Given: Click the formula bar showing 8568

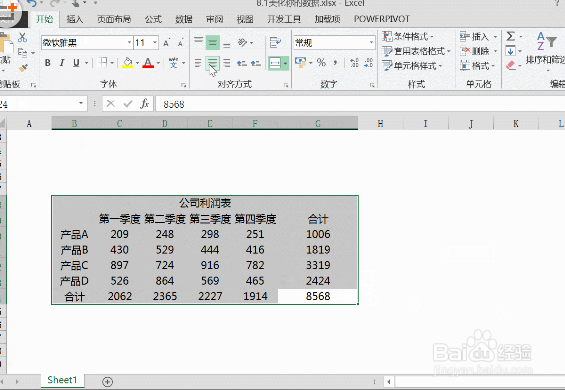Looking at the screenshot, I should click(360, 104).
